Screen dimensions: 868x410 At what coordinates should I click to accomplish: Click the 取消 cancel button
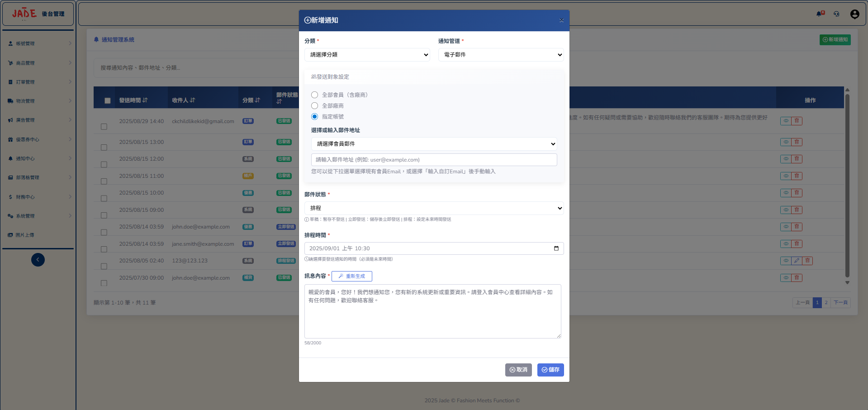click(518, 370)
